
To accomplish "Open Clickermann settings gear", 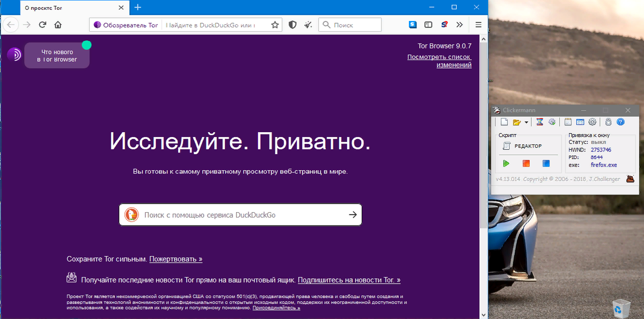I will (x=592, y=122).
